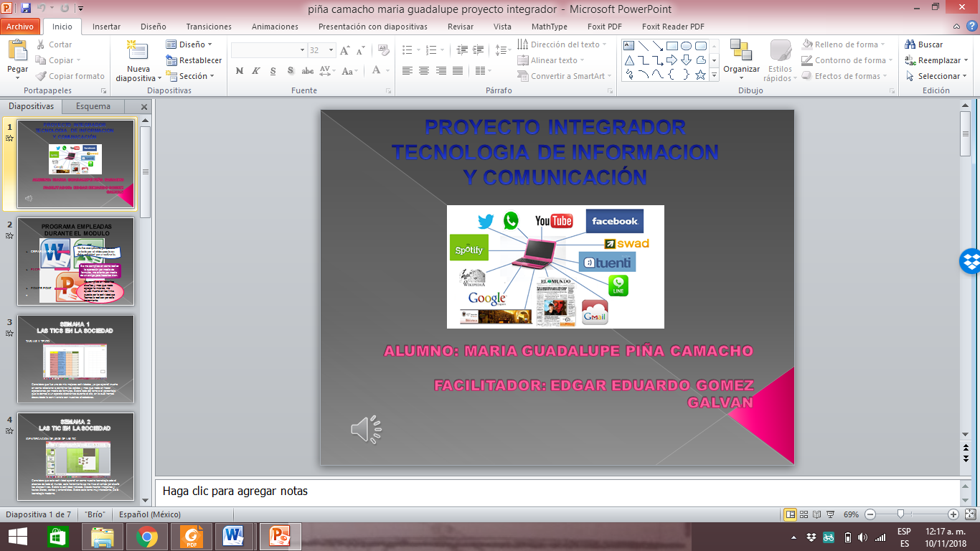The image size is (980, 551).
Task: Toggle italic formatting with Cursiva
Action: coord(255,72)
